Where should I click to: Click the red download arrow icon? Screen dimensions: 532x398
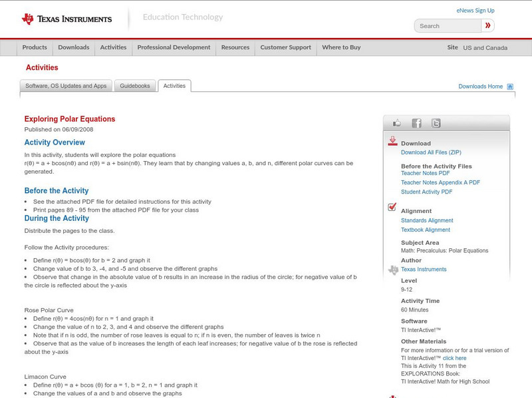point(392,141)
